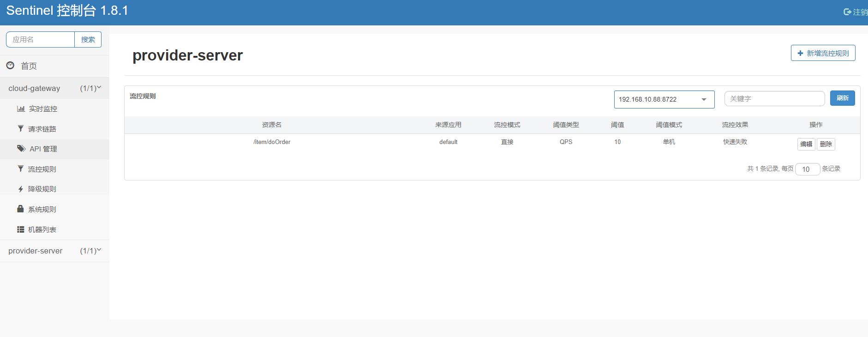Screen dimensions: 868x337
Task: Click the home dashboard icon
Action: click(10, 66)
